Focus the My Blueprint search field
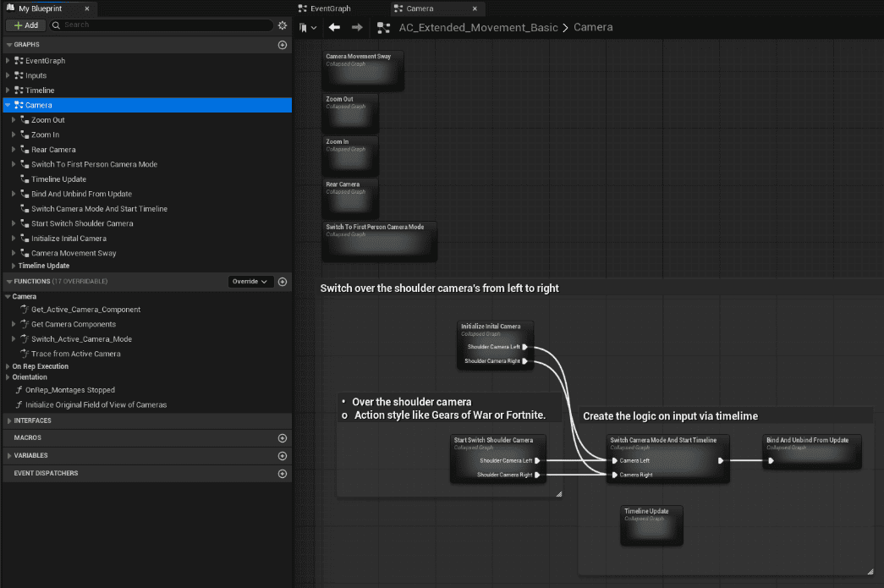 tap(162, 25)
